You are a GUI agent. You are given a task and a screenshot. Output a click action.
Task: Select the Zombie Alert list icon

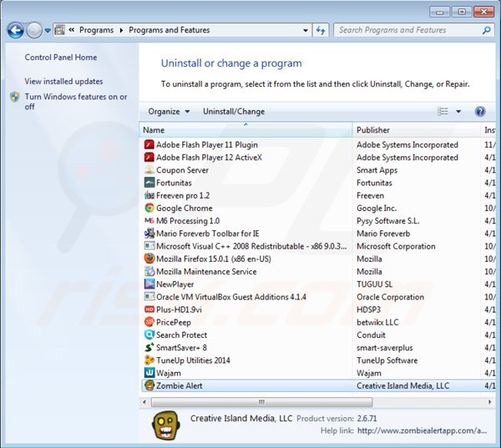149,385
